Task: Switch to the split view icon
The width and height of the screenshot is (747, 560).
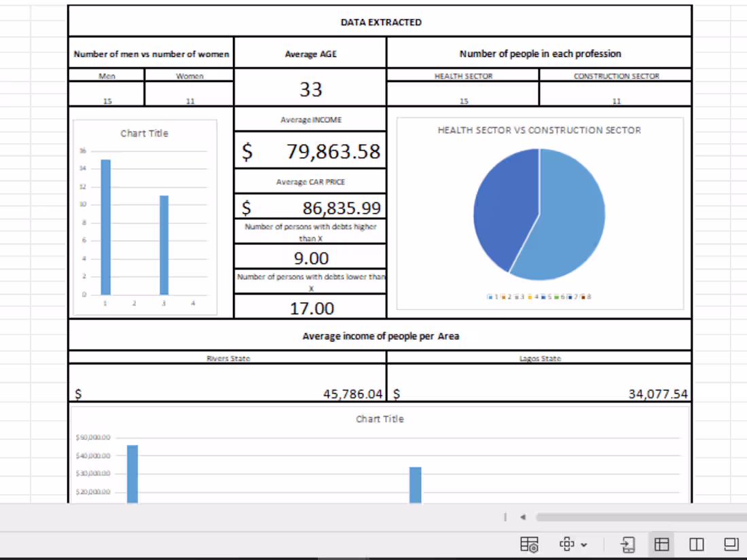Action: [696, 544]
